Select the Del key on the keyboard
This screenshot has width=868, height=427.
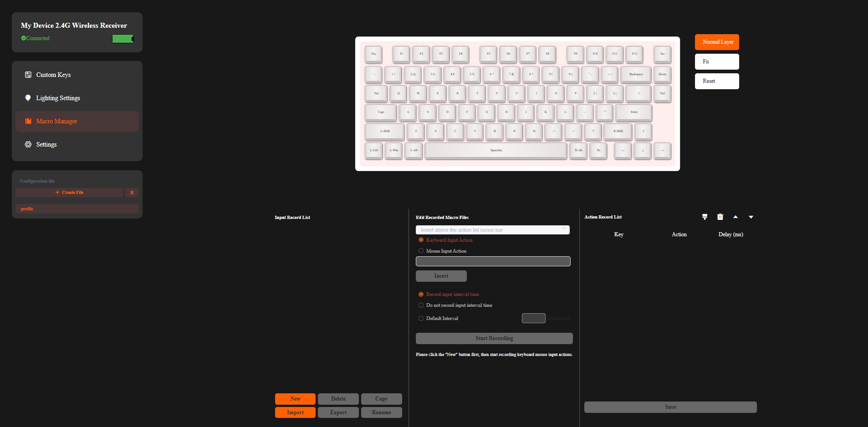[663, 93]
